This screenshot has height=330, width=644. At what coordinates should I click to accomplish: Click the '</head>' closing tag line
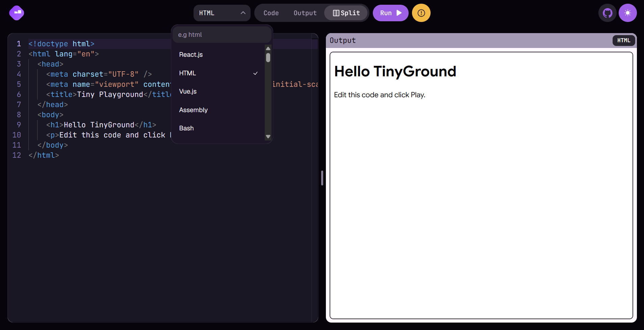click(53, 105)
